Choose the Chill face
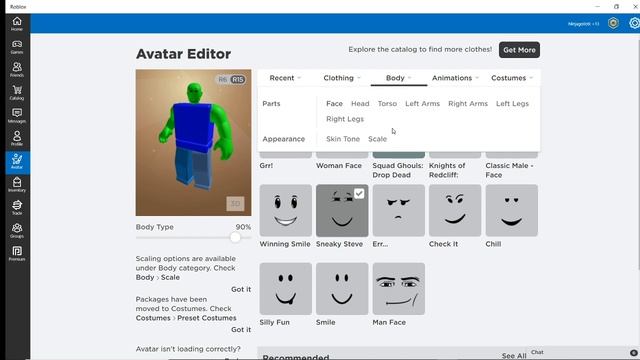The height and width of the screenshot is (360, 640). point(511,211)
